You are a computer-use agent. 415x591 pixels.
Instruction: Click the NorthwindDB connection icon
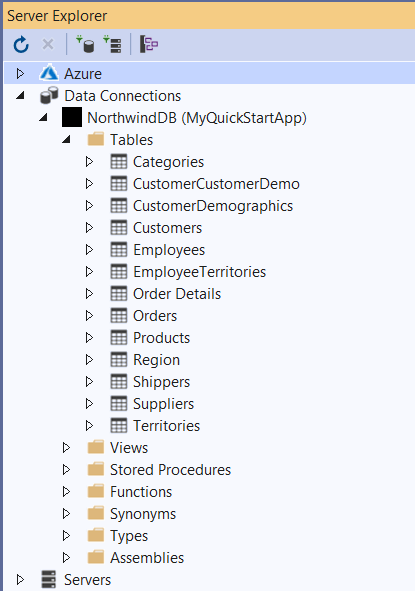pos(72,117)
